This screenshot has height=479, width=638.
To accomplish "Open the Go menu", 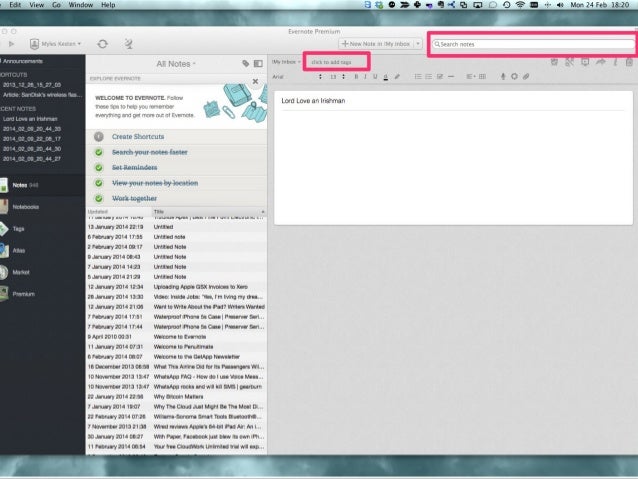I will 56,5.
